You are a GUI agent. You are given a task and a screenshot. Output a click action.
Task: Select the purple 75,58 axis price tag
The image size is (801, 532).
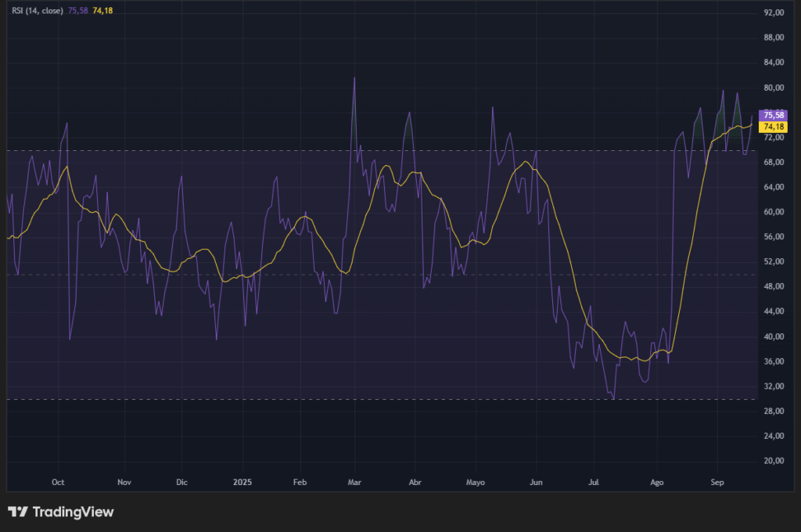[774, 115]
